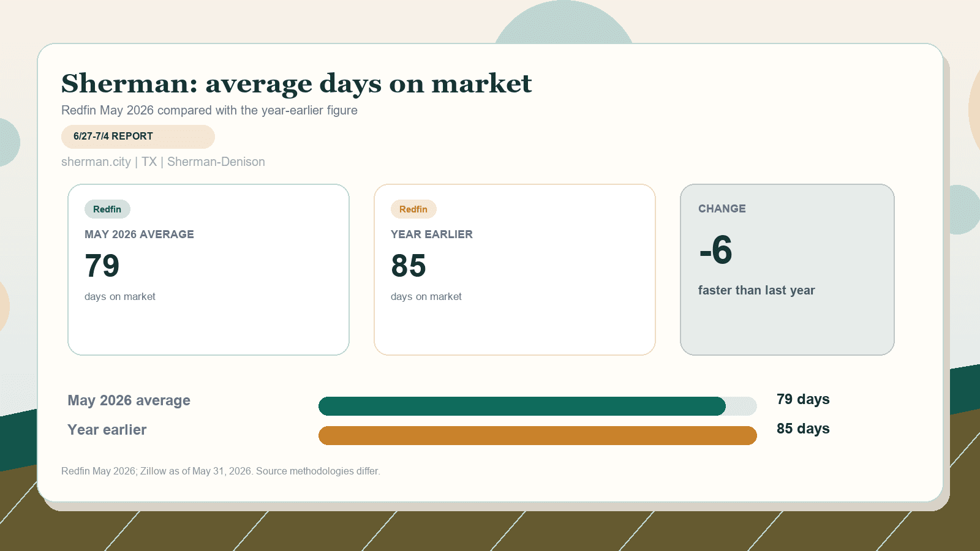The image size is (980, 551).
Task: Select the 'YEAR EARLIER' card label
Action: coord(432,234)
